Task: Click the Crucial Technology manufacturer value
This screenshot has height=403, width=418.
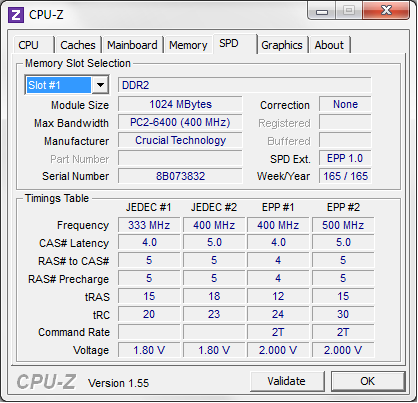Action: tap(180, 140)
